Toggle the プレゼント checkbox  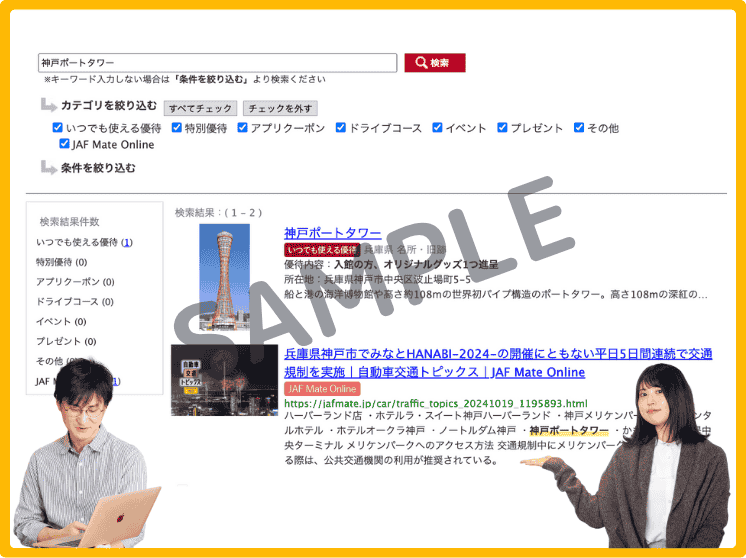tap(502, 127)
